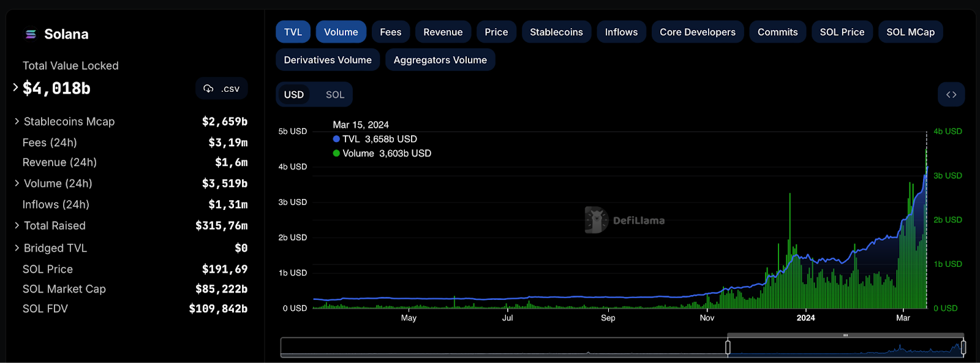Screen dimensions: 980x363
Task: Click the left handle of the date range slider
Action: (x=728, y=348)
